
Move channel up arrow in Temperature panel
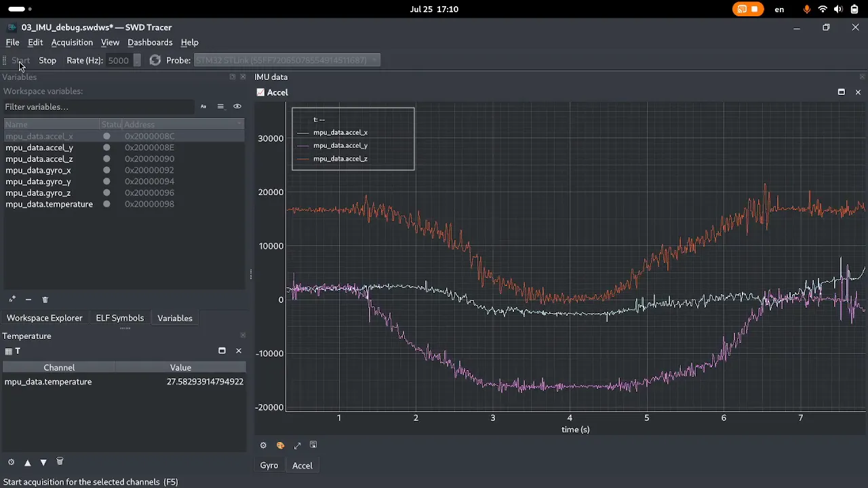coord(28,462)
